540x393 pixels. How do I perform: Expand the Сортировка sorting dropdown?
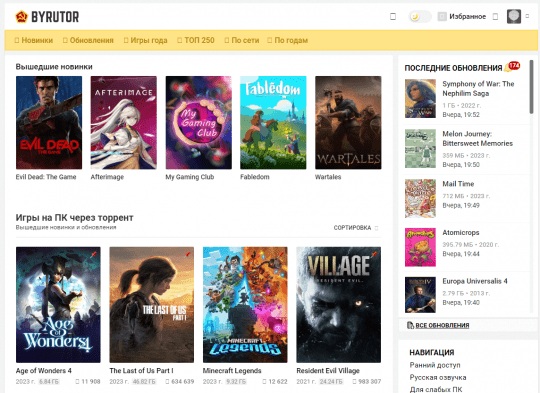tap(355, 228)
